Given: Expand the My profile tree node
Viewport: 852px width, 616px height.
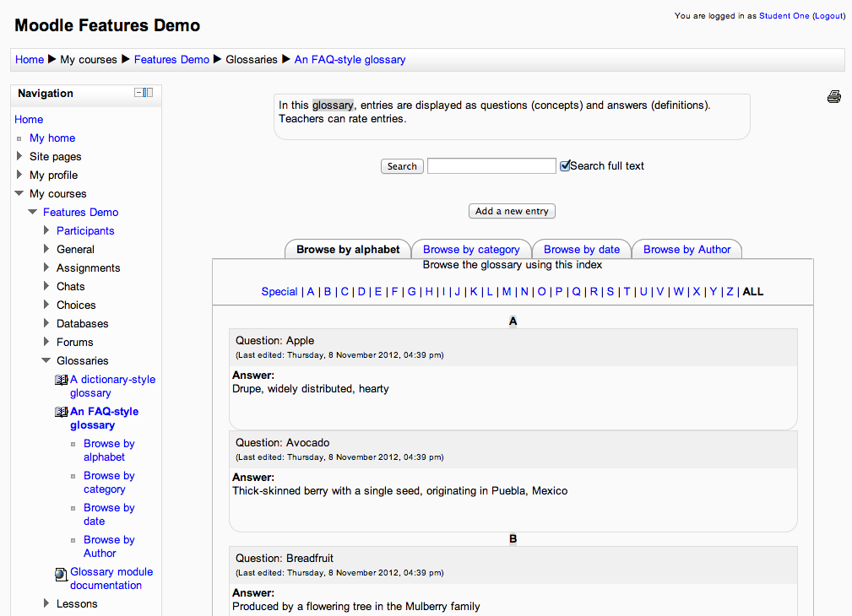Looking at the screenshot, I should 19,175.
